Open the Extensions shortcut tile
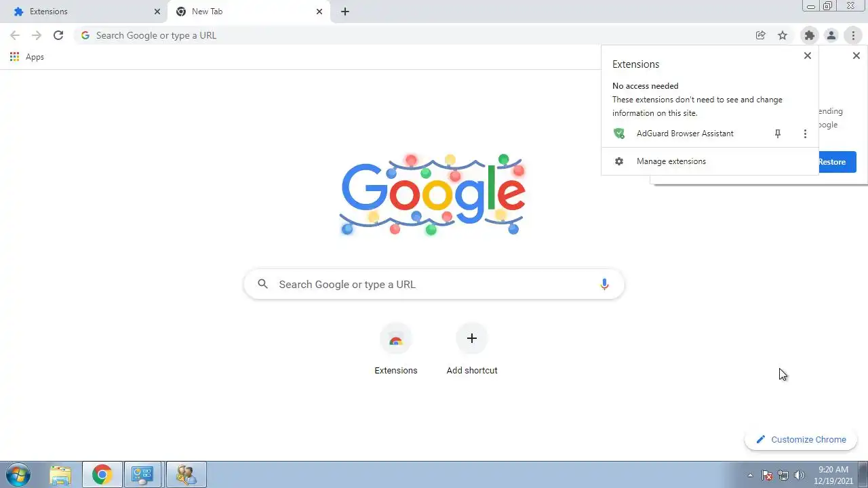The width and height of the screenshot is (868, 488). [x=396, y=350]
